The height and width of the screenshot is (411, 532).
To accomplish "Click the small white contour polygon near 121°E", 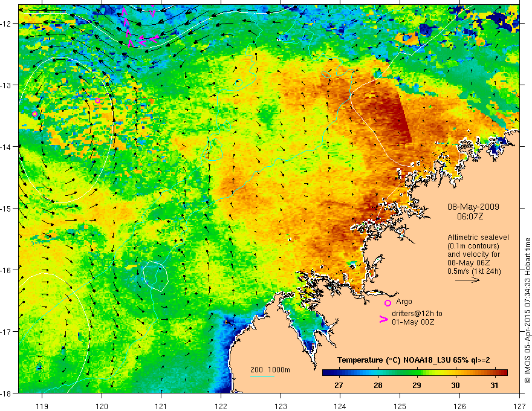I will (x=155, y=276).
